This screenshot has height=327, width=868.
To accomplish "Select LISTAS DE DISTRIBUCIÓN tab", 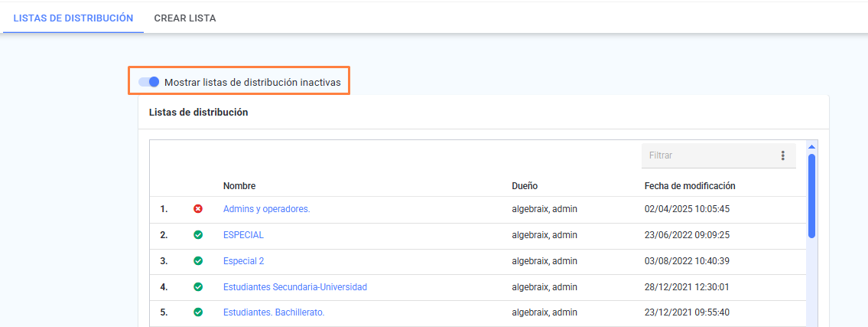I will [x=73, y=18].
